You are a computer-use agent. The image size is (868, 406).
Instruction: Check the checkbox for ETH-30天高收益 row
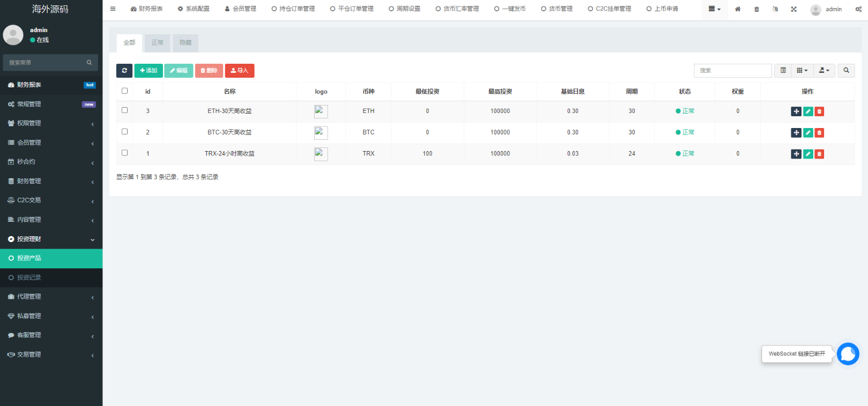point(125,110)
